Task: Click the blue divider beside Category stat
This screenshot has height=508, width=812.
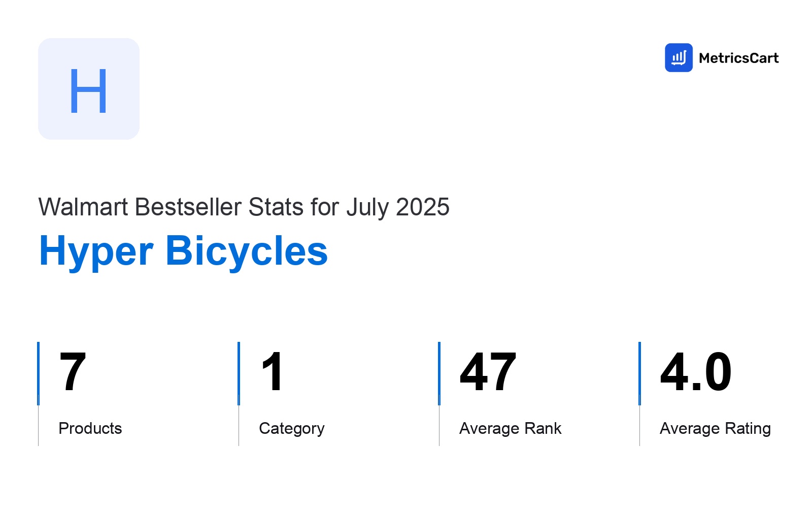Action: (x=239, y=373)
